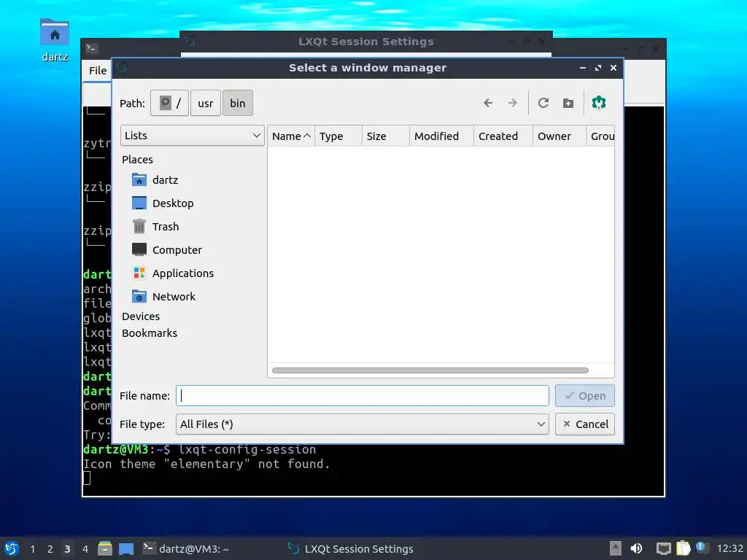The image size is (747, 560).
Task: Open the volume control in the tray
Action: click(636, 548)
